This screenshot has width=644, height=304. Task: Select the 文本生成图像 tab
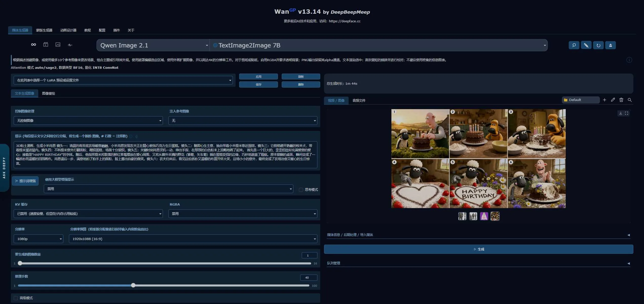point(24,93)
